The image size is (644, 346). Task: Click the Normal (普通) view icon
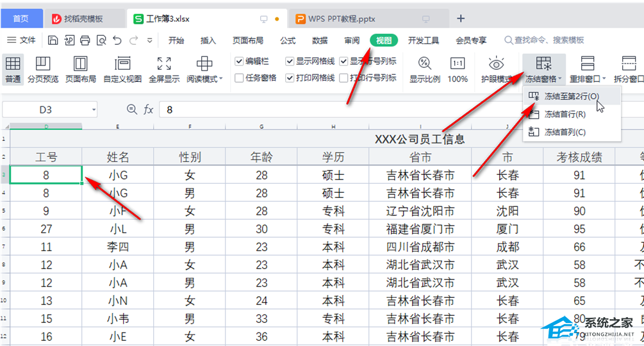[x=13, y=64]
